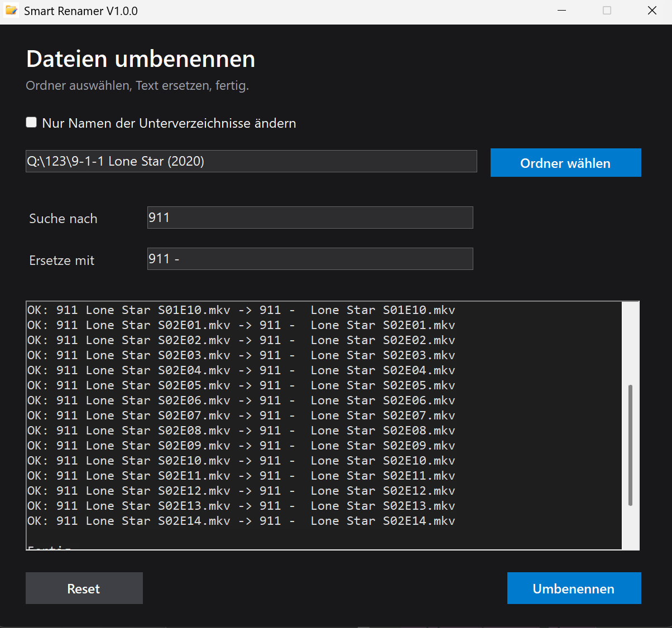Image resolution: width=672 pixels, height=628 pixels.
Task: Click the greyed-out maximize window button
Action: (x=607, y=11)
